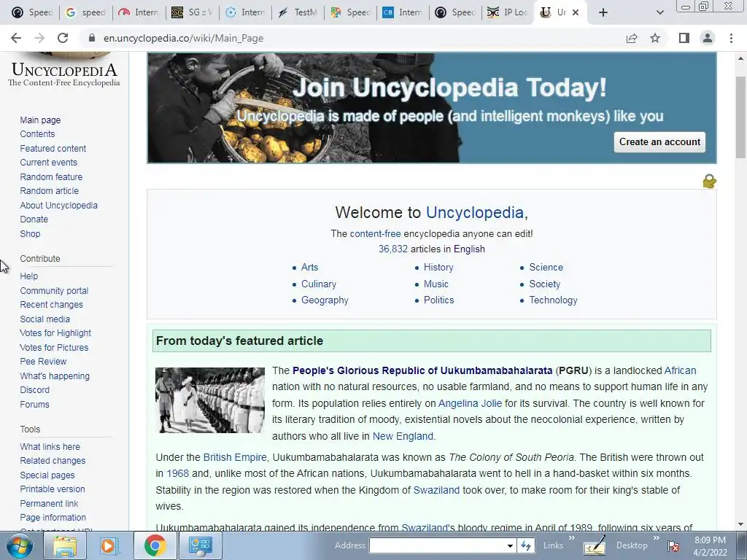Click the Angelina Jolie article link
This screenshot has width=747, height=560.
point(470,403)
